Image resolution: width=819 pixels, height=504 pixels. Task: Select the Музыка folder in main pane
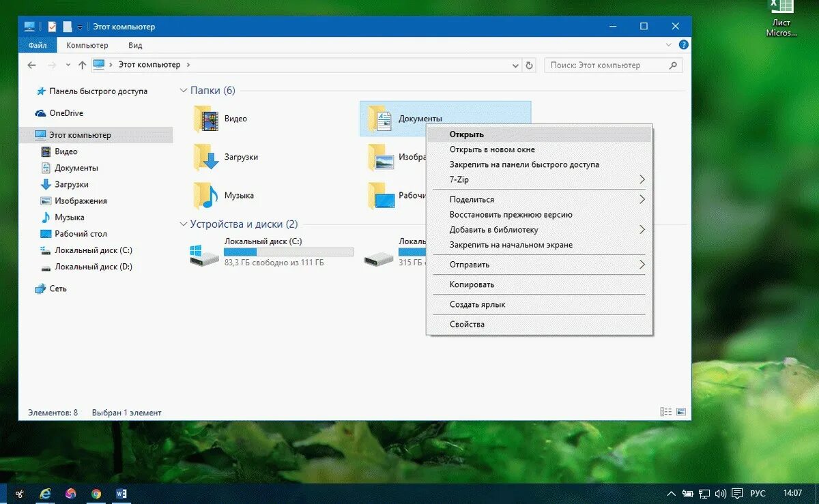pos(223,195)
